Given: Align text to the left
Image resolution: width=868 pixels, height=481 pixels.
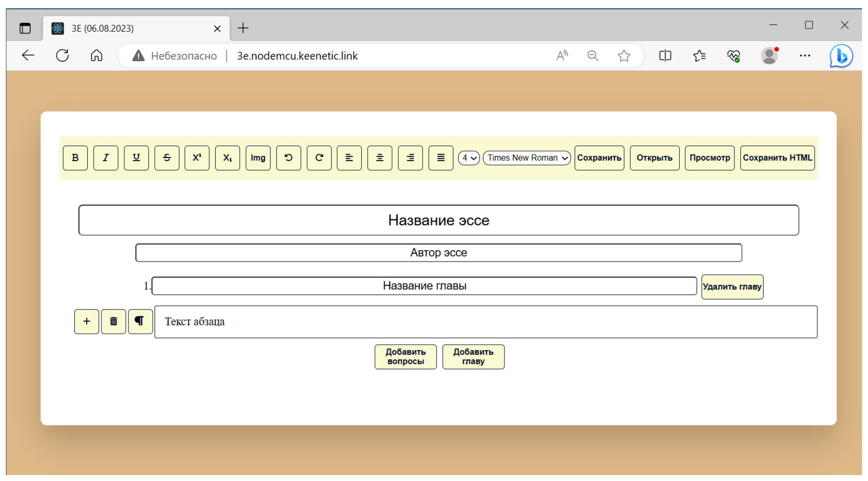Looking at the screenshot, I should (x=349, y=158).
